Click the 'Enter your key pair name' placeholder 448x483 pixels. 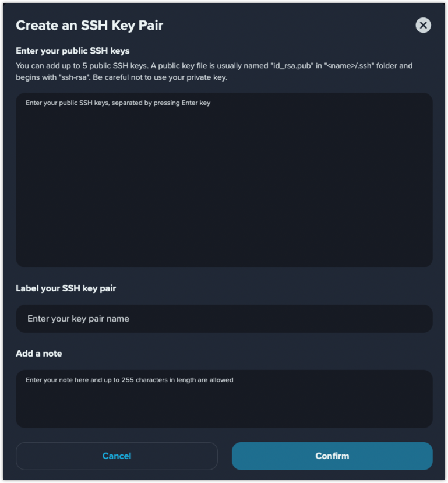(78, 319)
